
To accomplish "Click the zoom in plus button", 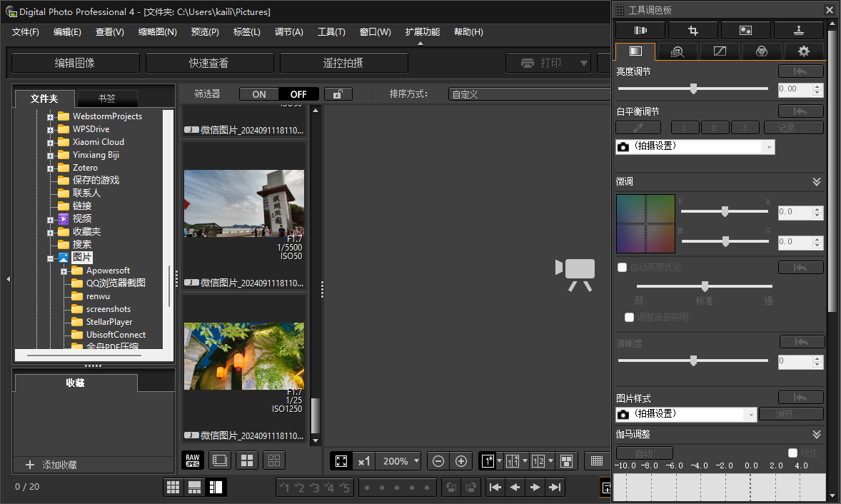I will tap(461, 461).
